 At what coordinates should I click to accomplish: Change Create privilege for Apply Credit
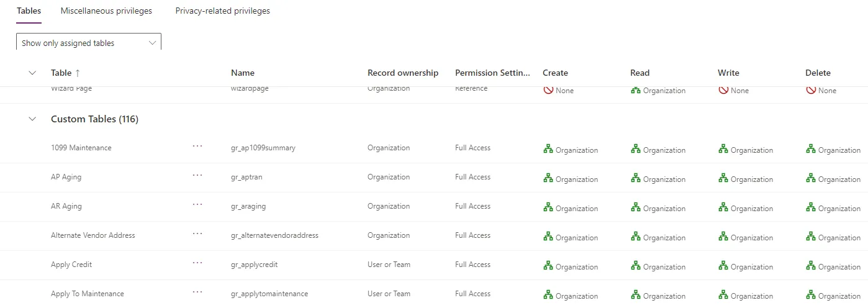[571, 266]
